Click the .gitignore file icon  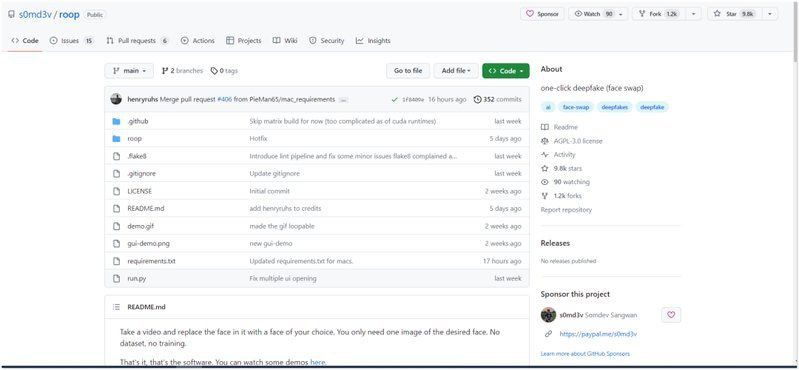(x=116, y=174)
